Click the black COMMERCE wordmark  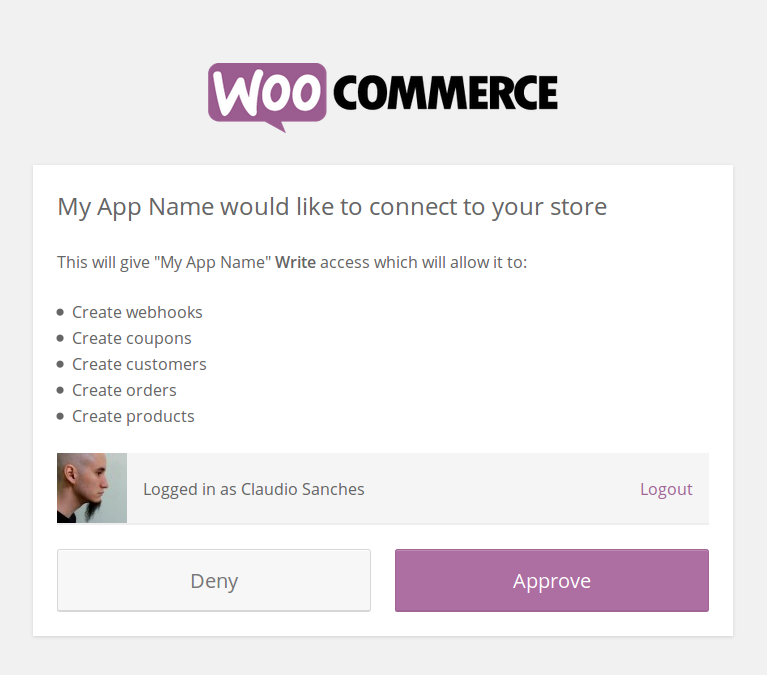[444, 93]
